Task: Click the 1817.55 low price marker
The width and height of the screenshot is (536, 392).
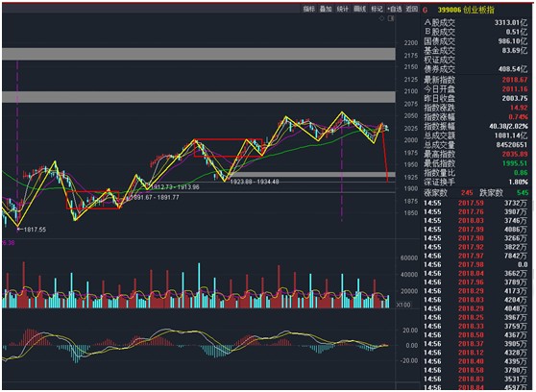Action: (x=34, y=230)
